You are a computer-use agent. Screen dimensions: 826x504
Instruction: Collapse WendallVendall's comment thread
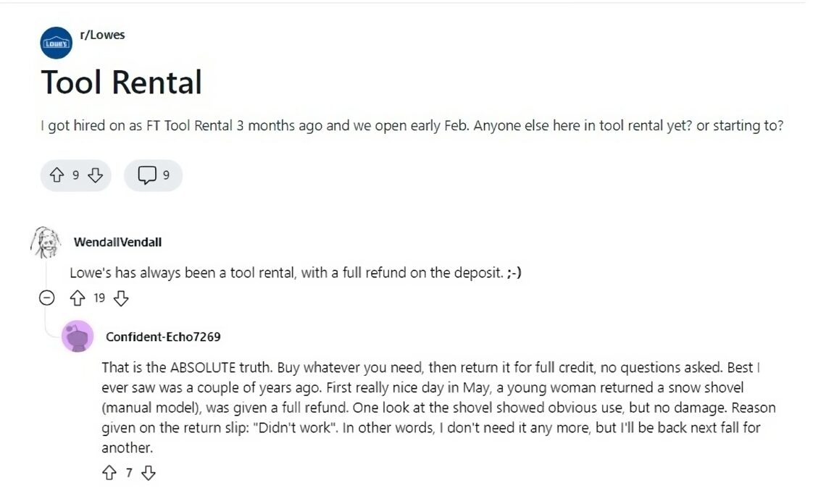point(46,298)
